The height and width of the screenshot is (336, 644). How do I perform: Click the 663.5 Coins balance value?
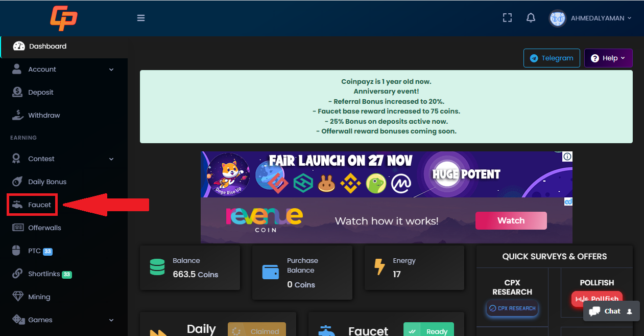pyautogui.click(x=196, y=274)
